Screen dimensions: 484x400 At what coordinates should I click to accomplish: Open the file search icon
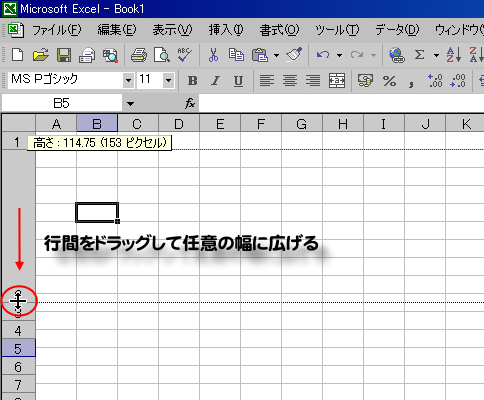pyautogui.click(x=110, y=55)
